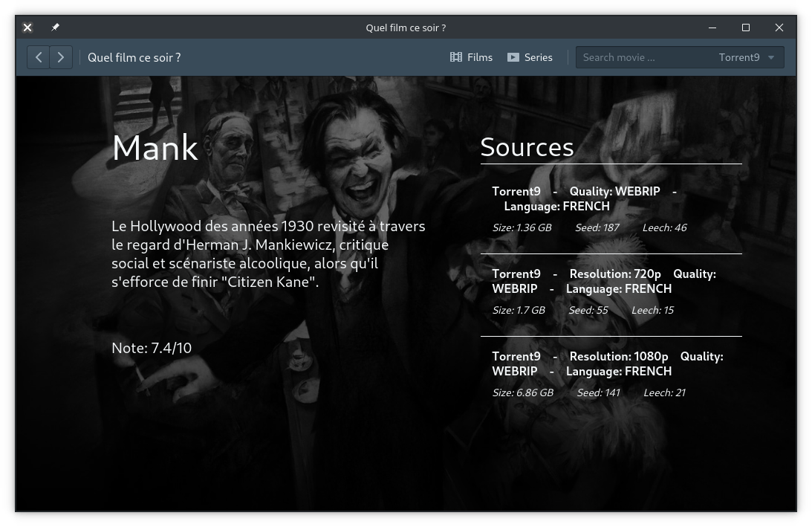Screen dimensions: 812x527
Task: Click the movie synopsis paragraph
Action: 268,254
